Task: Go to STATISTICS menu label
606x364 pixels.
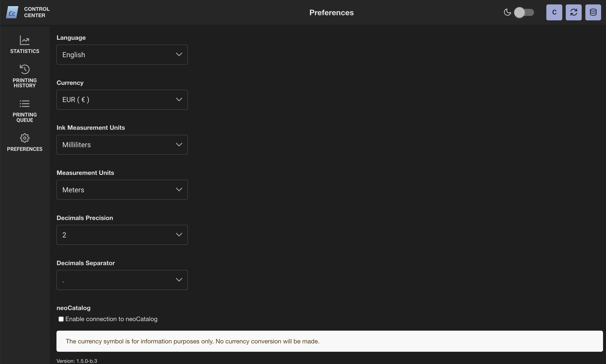Action: click(x=25, y=51)
